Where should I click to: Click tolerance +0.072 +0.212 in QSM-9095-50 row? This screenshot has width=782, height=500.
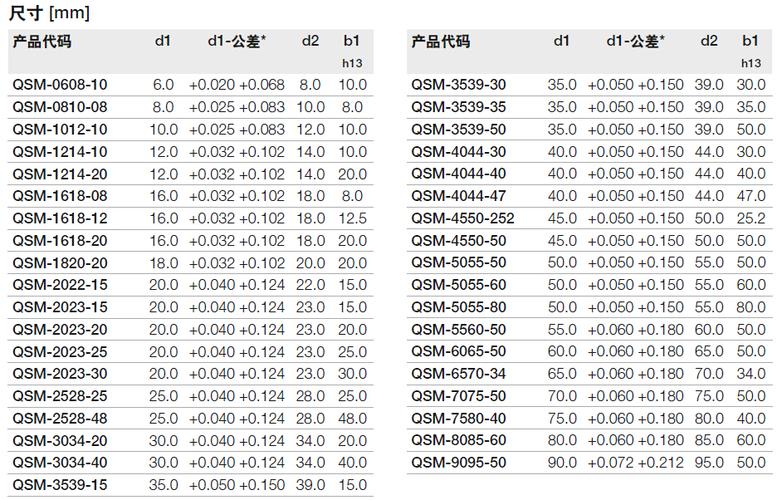click(635, 463)
